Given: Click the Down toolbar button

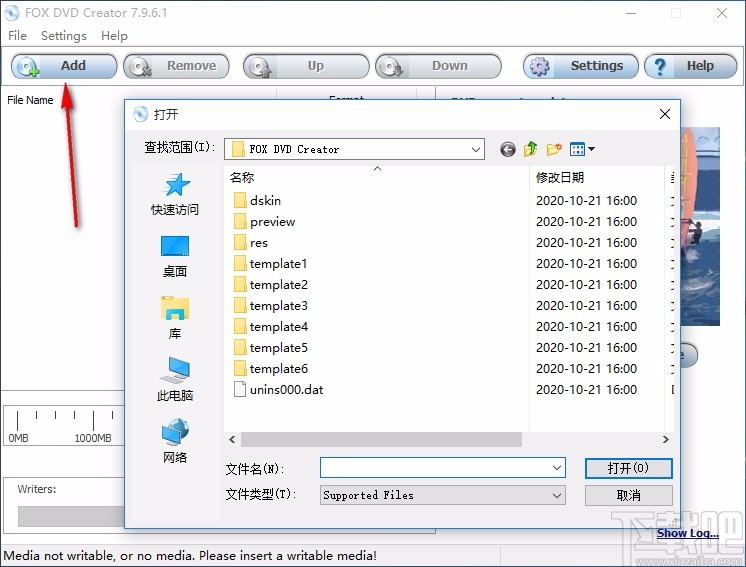Looking at the screenshot, I should click(x=438, y=66).
